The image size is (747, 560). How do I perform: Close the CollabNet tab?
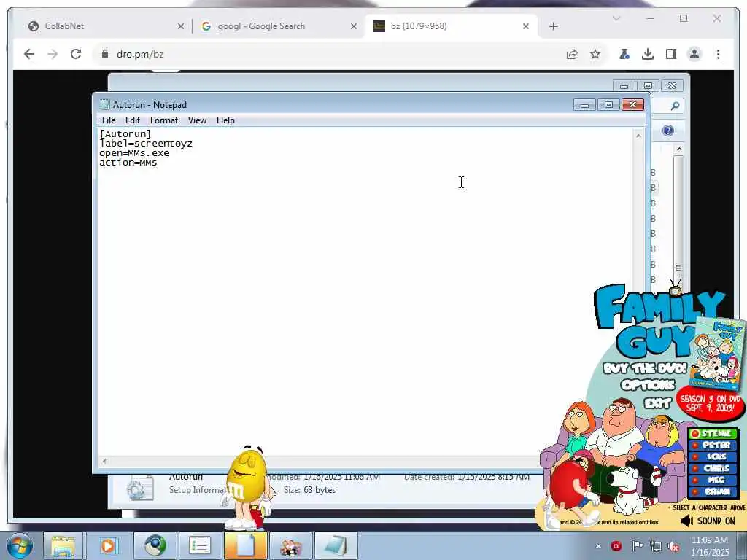(181, 26)
